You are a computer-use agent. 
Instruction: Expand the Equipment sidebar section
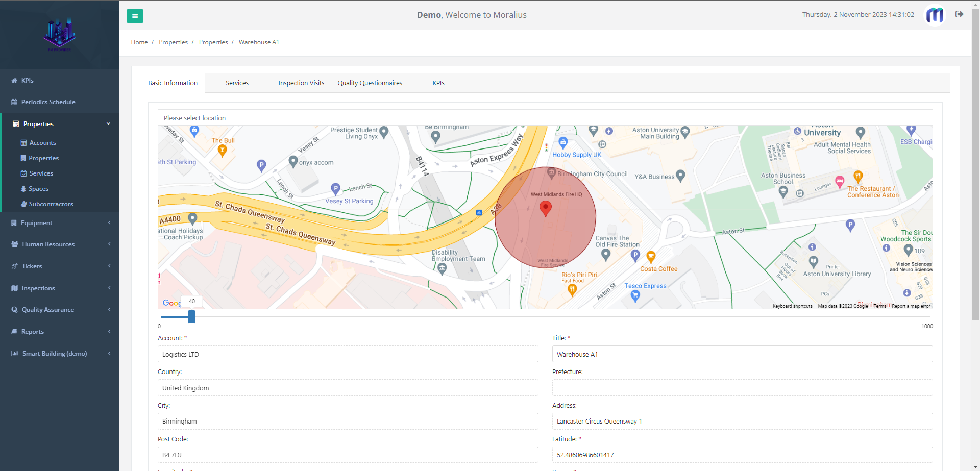click(x=109, y=223)
